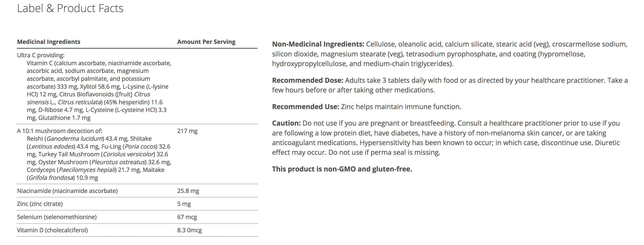Viewport: 644px width, 245px height.
Task: Click the "Recommended Use:" bold label
Action: tap(306, 107)
